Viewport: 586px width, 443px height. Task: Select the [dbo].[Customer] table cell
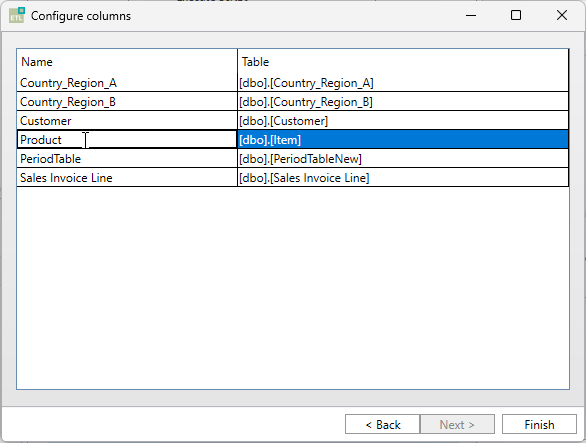coord(403,121)
